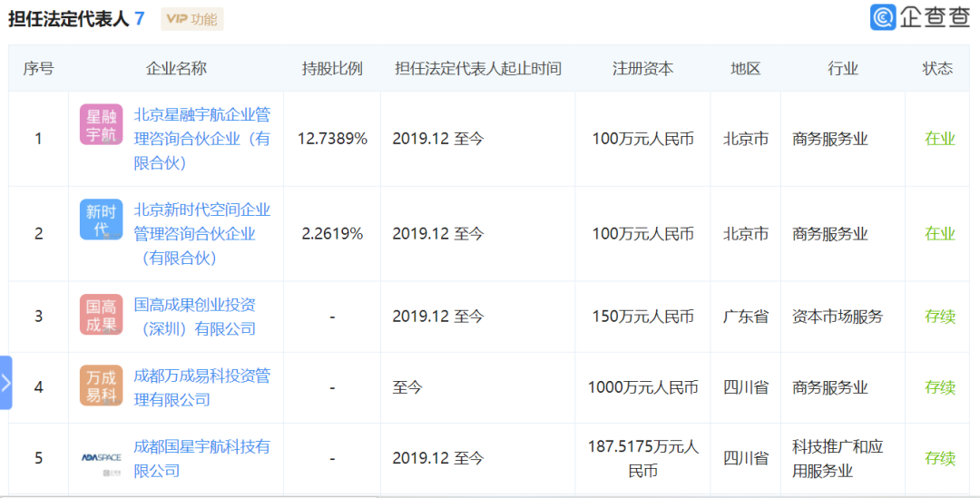
Task: Click 商务服务业 in the 北京新时代空间 row
Action: [x=830, y=234]
